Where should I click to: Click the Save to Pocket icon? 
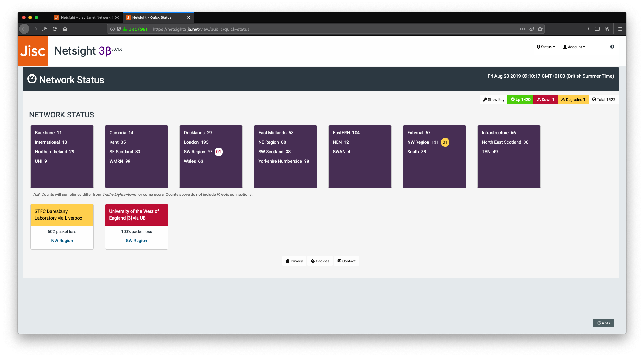531,29
